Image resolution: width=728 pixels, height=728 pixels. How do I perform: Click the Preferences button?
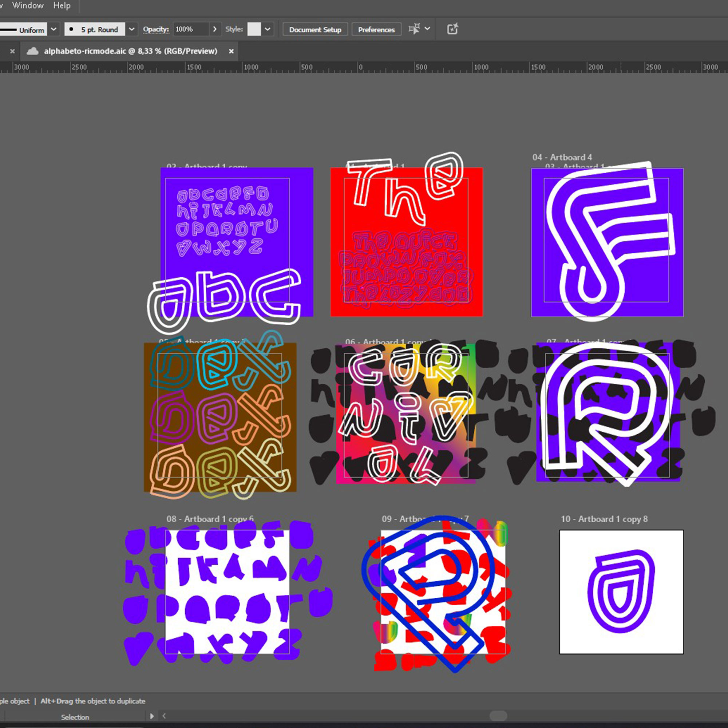coord(376,29)
